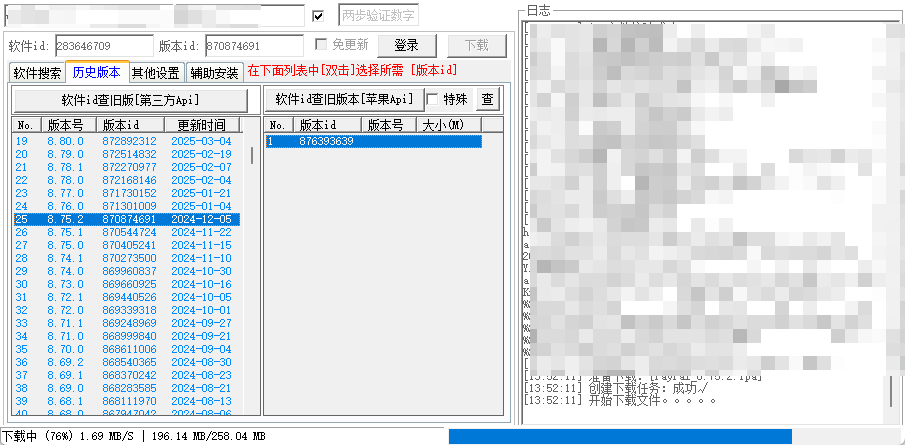The width and height of the screenshot is (905, 445).
Task: Click into the 软件id input field
Action: tap(104, 46)
